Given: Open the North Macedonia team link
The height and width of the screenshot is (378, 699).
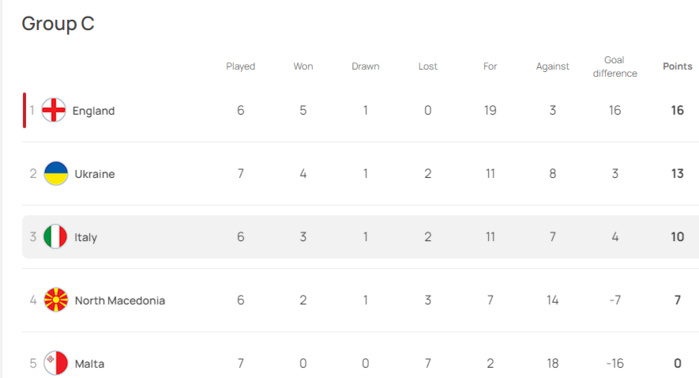Looking at the screenshot, I should coord(120,300).
